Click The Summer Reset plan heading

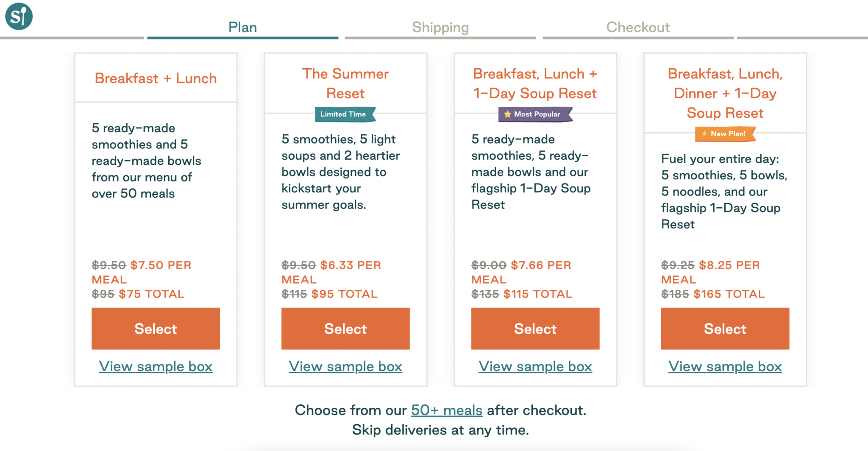tap(345, 84)
